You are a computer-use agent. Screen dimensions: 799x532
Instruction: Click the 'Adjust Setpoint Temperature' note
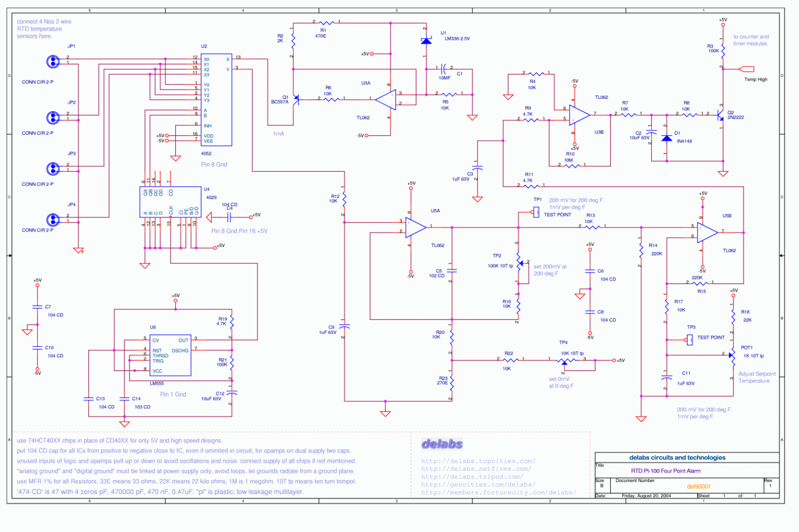(x=757, y=377)
